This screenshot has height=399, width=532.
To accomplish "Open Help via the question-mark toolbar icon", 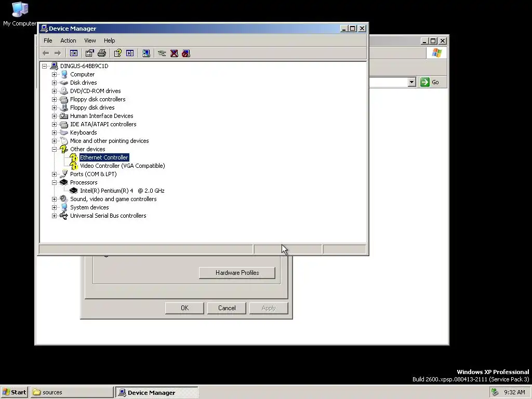I will [x=118, y=54].
